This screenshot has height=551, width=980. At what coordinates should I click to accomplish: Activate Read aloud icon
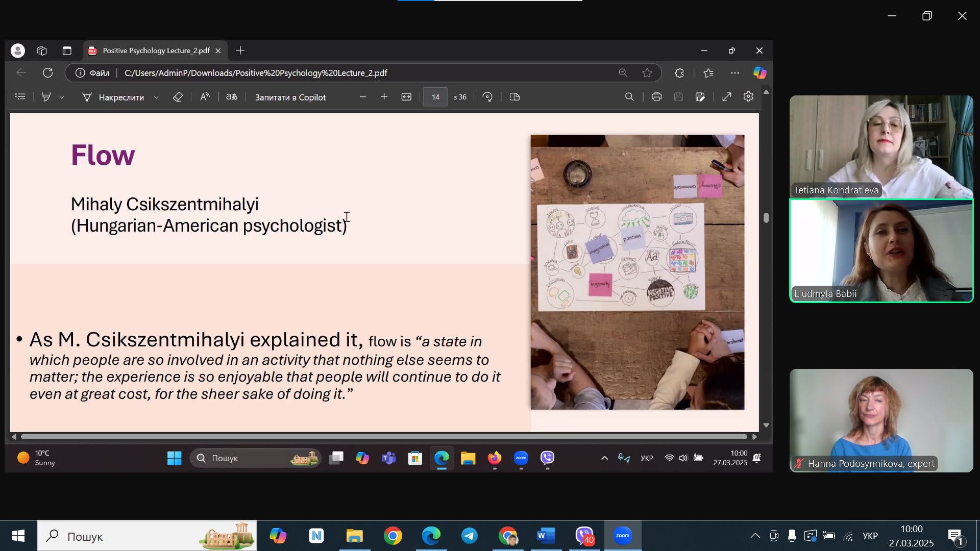pos(205,97)
